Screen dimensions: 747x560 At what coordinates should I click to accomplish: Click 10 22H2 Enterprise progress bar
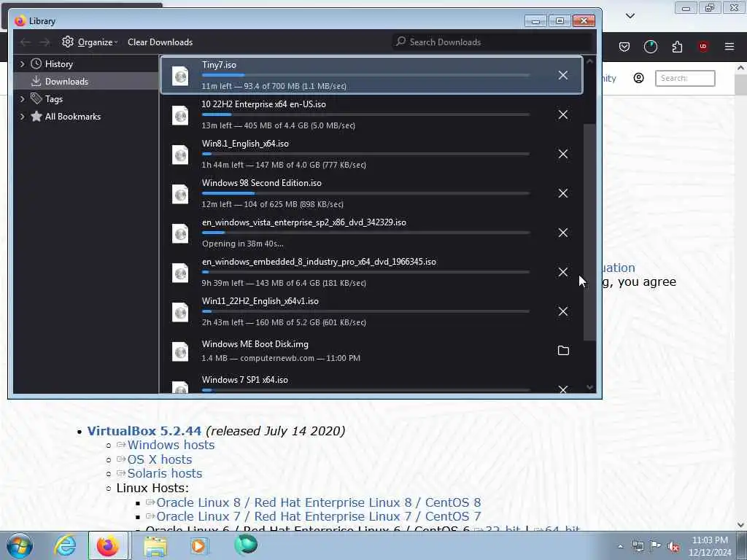365,114
